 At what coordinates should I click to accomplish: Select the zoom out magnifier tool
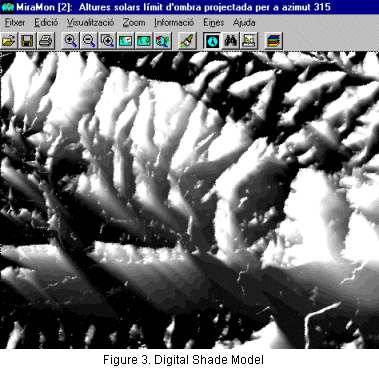click(89, 41)
